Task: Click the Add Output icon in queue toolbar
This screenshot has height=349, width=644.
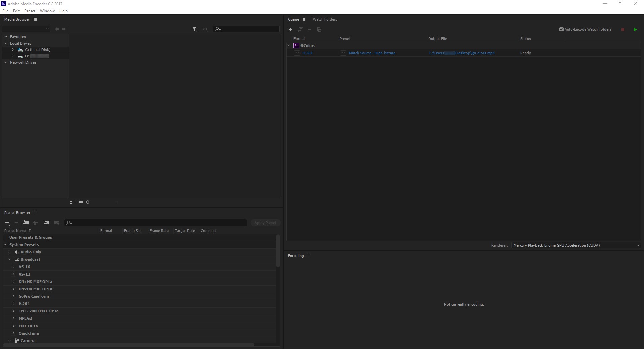Action: 300,30
